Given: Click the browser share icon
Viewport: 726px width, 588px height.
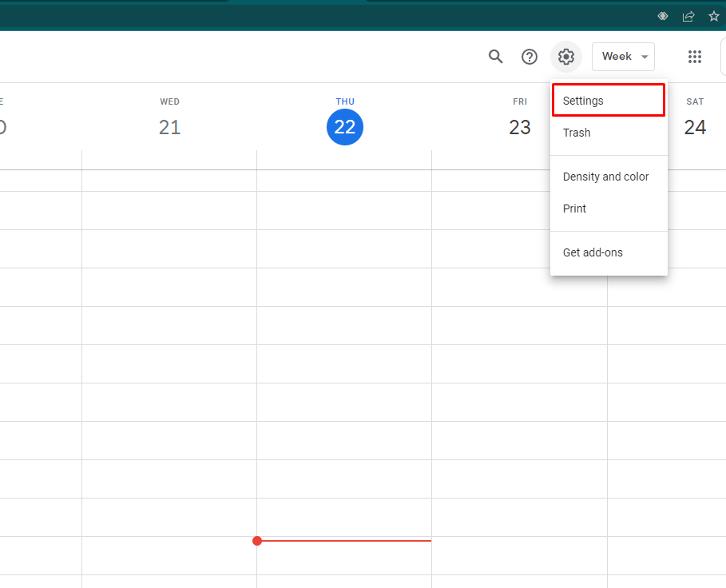Looking at the screenshot, I should [688, 16].
